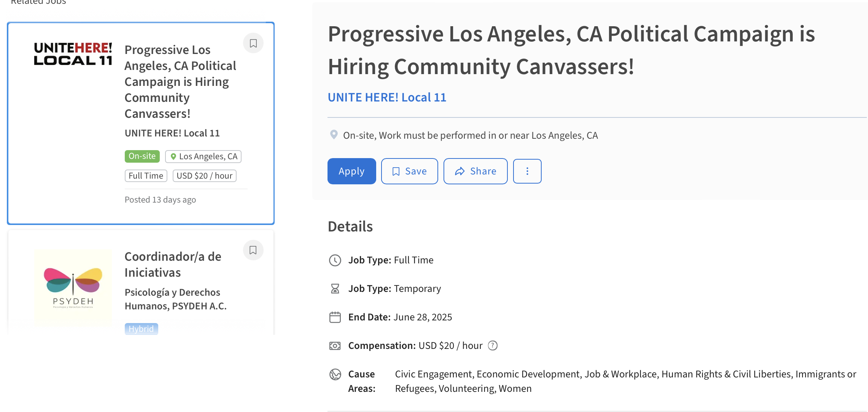
Task: Share this job posting
Action: [475, 171]
